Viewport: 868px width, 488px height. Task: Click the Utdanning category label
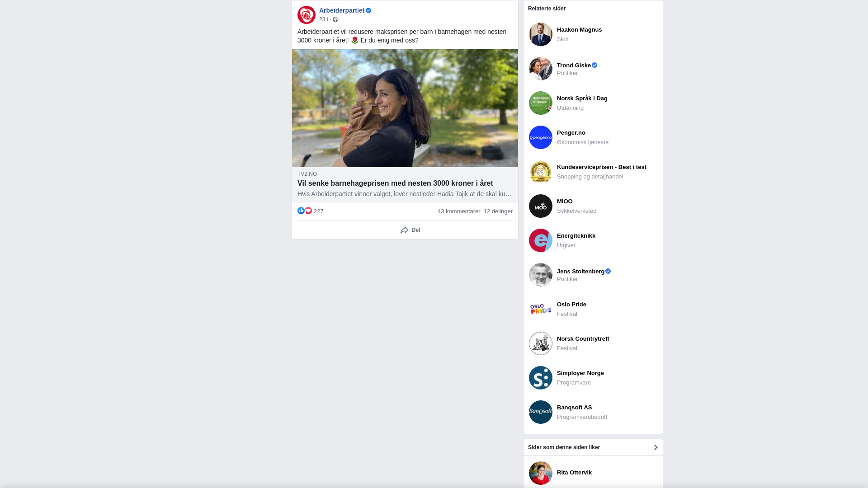[x=570, y=108]
